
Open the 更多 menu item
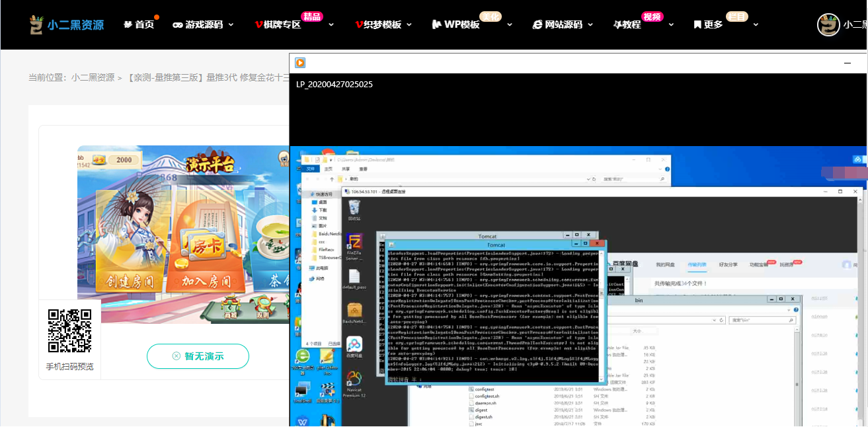[708, 24]
